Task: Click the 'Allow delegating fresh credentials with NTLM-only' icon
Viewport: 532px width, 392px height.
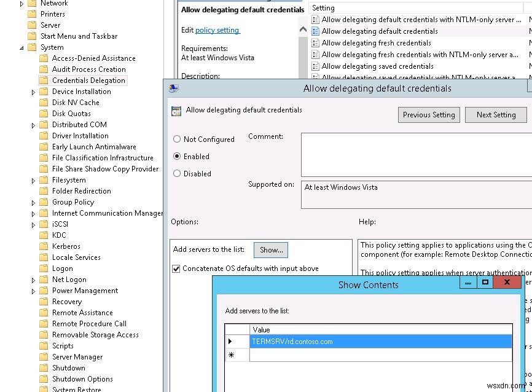Action: click(x=316, y=54)
